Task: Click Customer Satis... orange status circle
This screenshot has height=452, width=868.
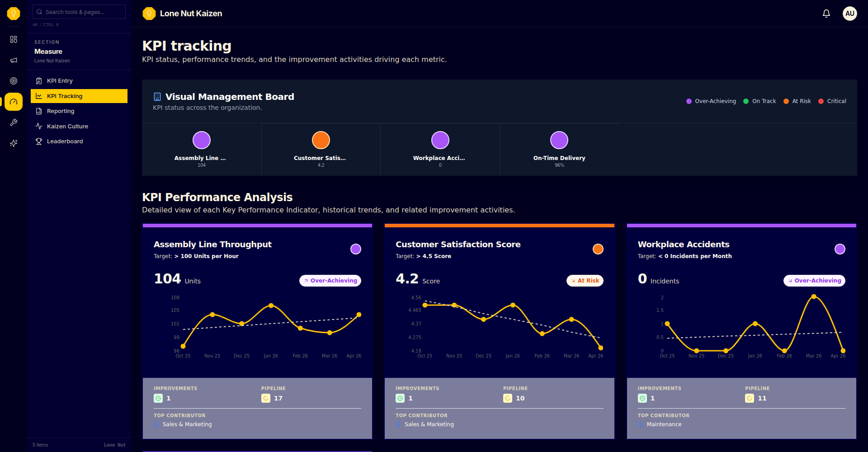Action: [321, 140]
